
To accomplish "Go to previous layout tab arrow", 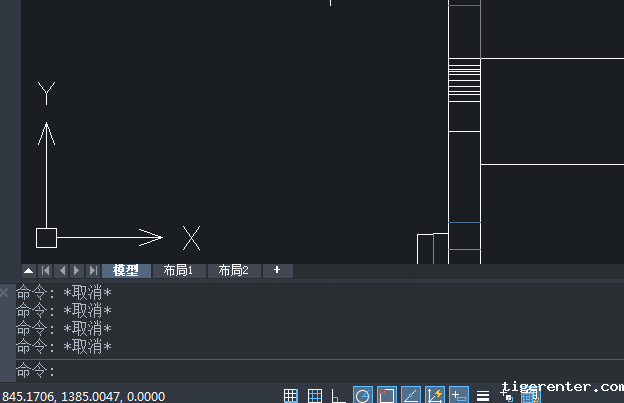I will click(61, 271).
